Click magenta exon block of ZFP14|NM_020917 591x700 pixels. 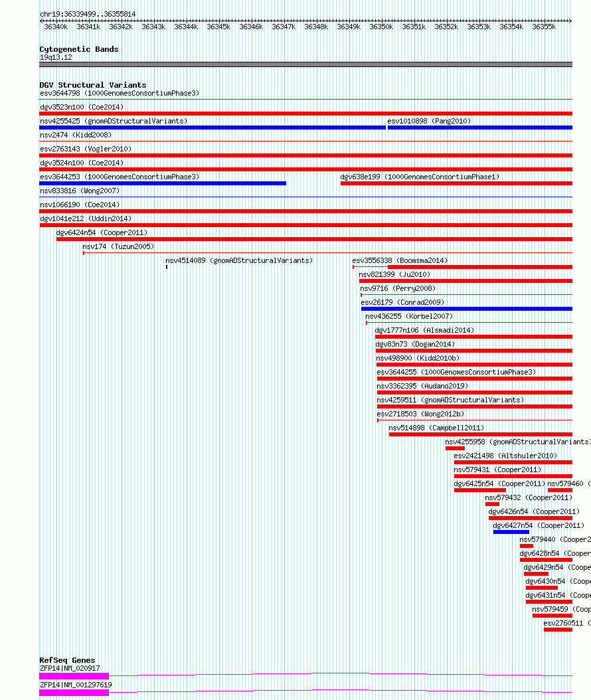click(74, 676)
